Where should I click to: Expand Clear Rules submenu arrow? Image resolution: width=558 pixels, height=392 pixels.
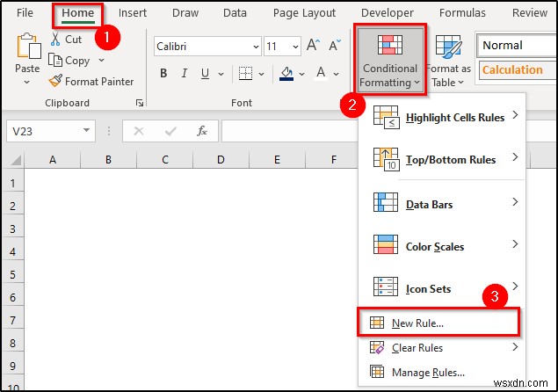click(515, 347)
